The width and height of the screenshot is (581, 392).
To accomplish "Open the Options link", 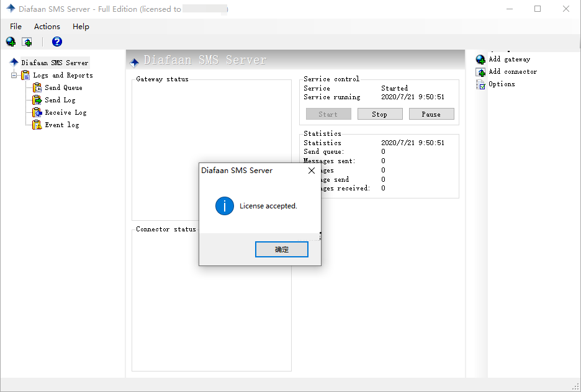I will pyautogui.click(x=502, y=84).
